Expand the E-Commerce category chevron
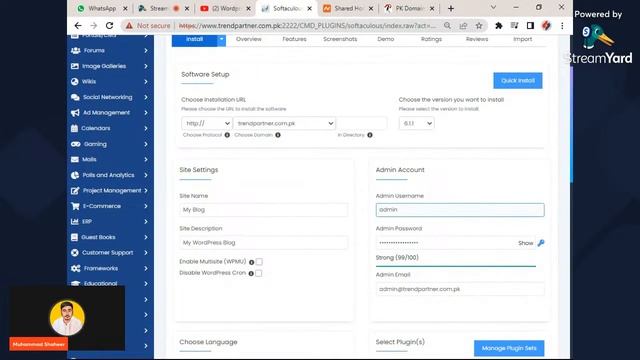640x360 pixels. tap(146, 206)
